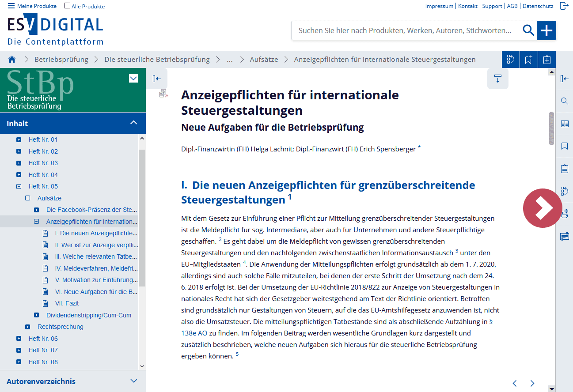573x392 pixels.
Task: Open Aufsätze breadcrumb
Action: 264,59
